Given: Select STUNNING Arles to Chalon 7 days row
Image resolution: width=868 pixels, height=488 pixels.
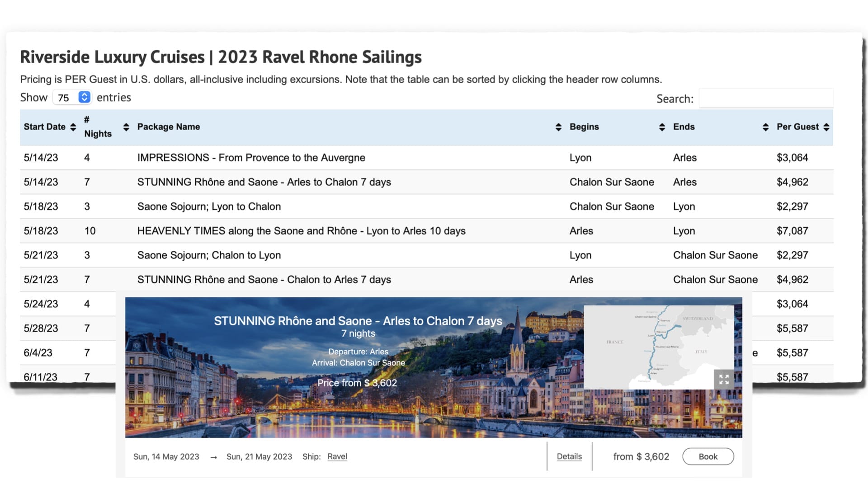Looking at the screenshot, I should [426, 182].
